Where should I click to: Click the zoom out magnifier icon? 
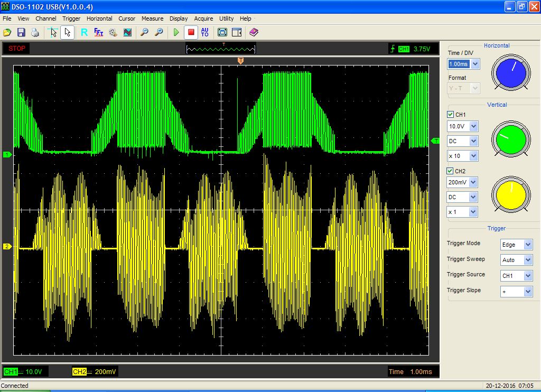coord(145,32)
